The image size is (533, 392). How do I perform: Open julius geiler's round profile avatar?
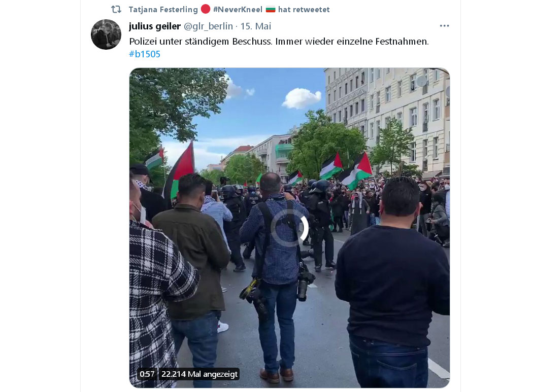[x=106, y=34]
